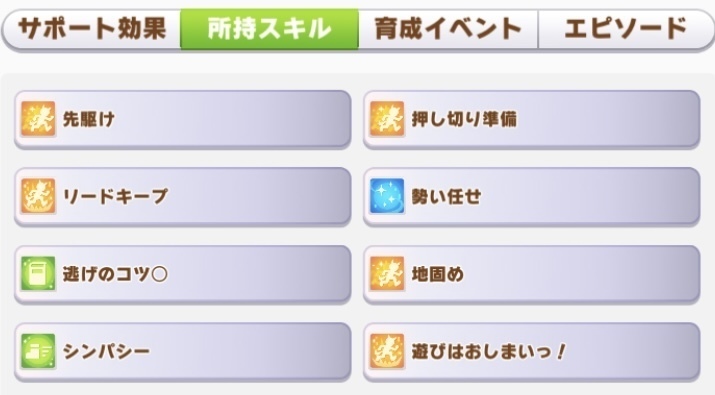This screenshot has width=715, height=395.
Task: Click the orange icon beside 先駆け
Action: pyautogui.click(x=38, y=119)
